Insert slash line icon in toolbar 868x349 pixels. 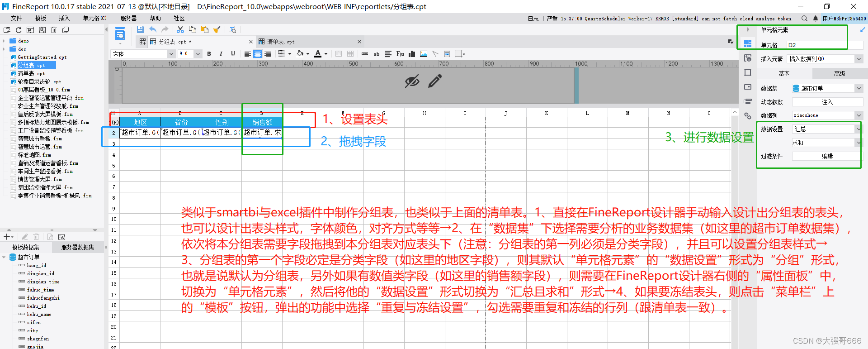[x=435, y=54]
